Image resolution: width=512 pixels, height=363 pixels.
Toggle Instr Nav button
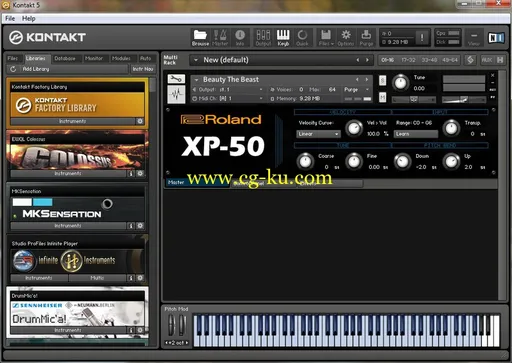[143, 69]
